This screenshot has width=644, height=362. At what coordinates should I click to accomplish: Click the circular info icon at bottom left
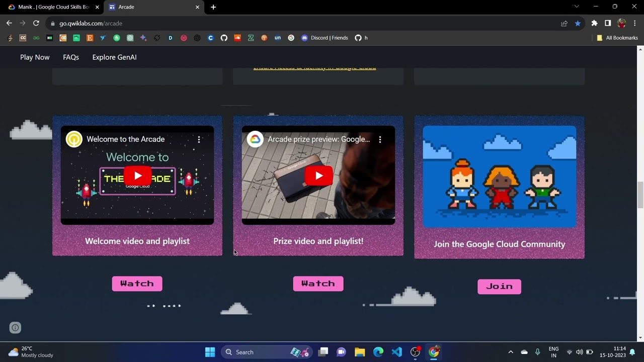pyautogui.click(x=16, y=328)
